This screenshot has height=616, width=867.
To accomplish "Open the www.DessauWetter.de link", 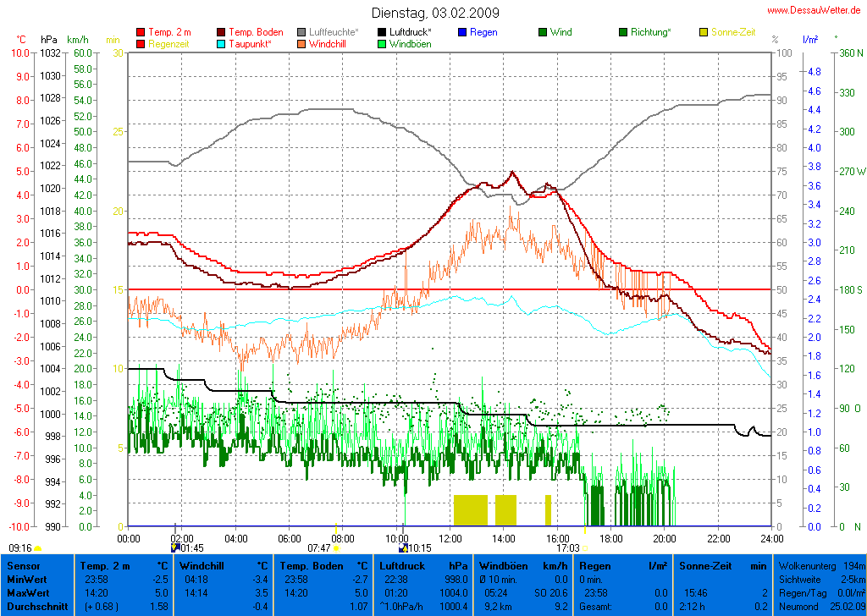I will pos(813,9).
